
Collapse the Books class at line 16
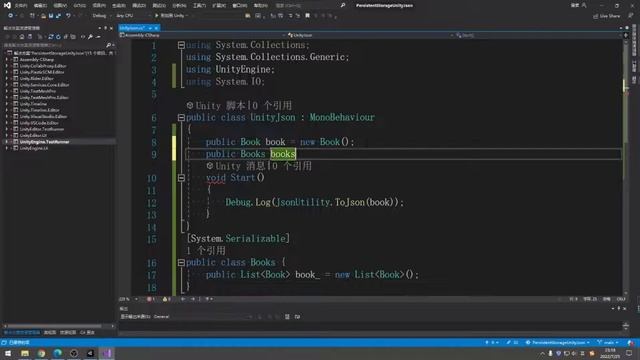click(x=181, y=262)
